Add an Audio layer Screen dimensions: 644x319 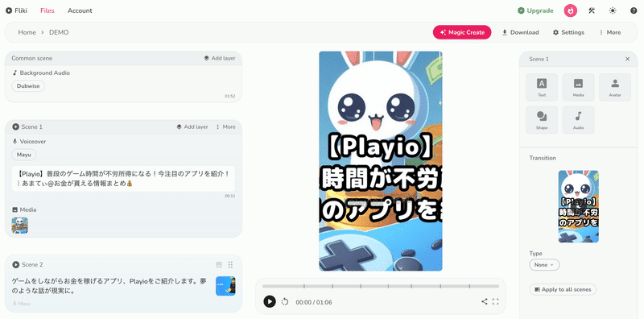point(578,120)
